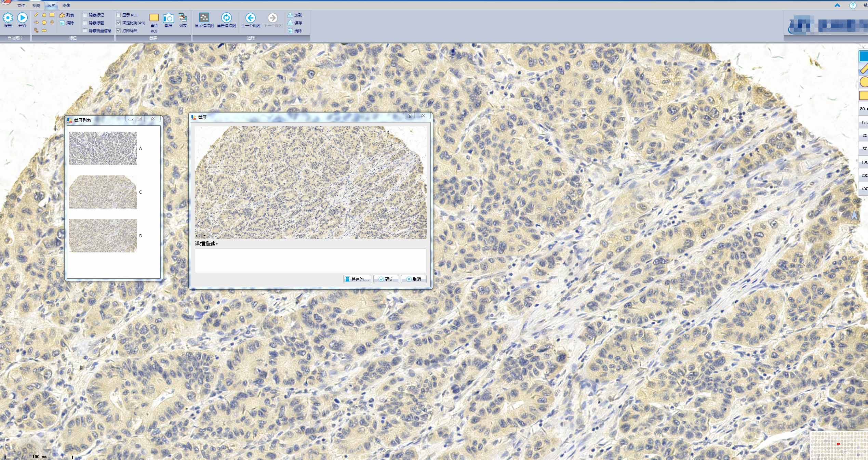The image size is (868, 460).
Task: Collapse the ribbon with the up chevron
Action: 837,5
